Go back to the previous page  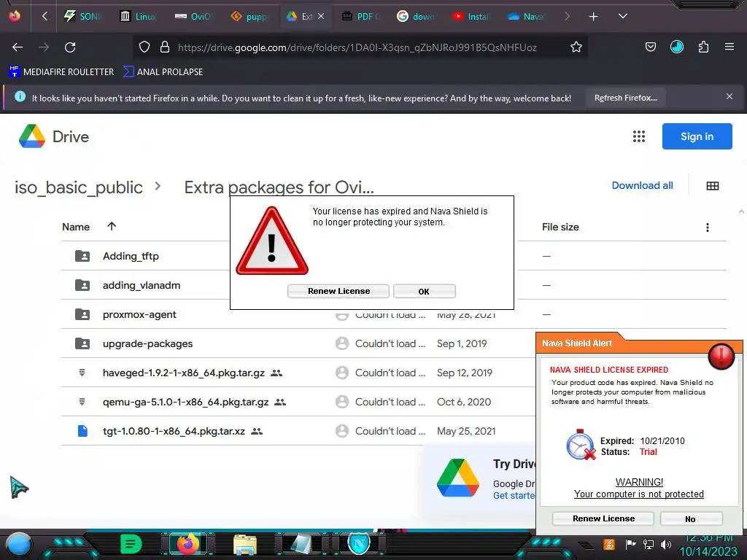[18, 47]
